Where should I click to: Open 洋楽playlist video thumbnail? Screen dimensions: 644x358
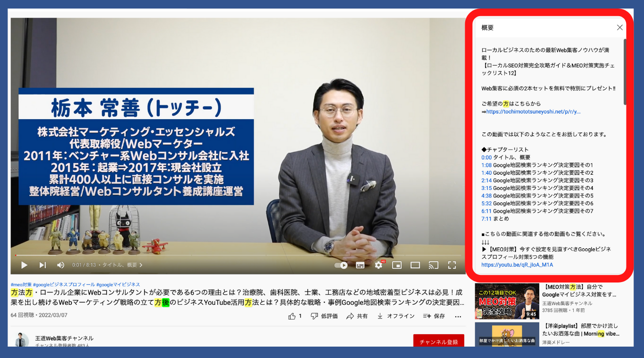pyautogui.click(x=507, y=335)
